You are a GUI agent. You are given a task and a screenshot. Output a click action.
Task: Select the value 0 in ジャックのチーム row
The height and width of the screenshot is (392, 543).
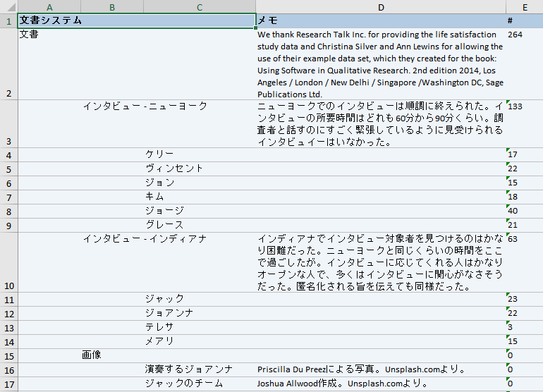pyautogui.click(x=525, y=384)
